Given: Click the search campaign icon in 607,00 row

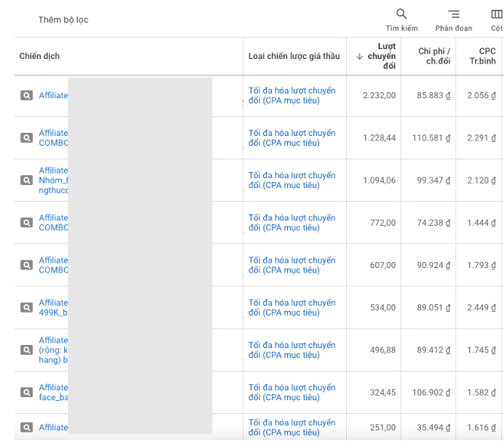Looking at the screenshot, I should click(26, 265).
